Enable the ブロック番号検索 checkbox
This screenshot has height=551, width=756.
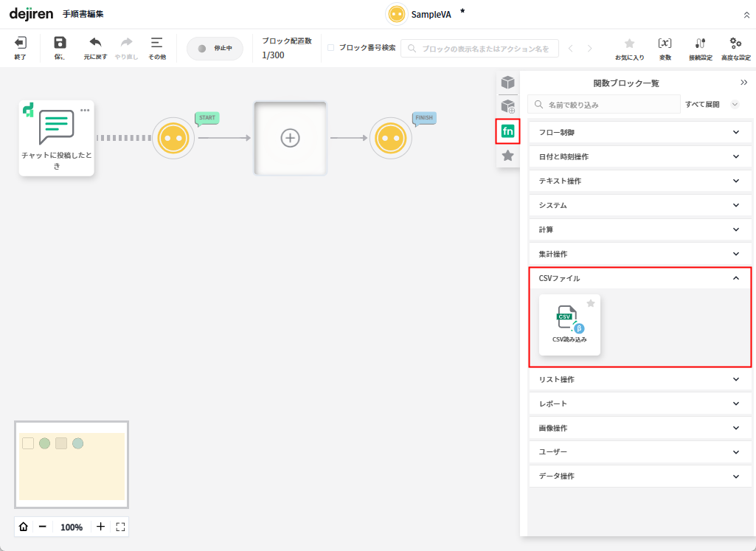click(x=330, y=48)
